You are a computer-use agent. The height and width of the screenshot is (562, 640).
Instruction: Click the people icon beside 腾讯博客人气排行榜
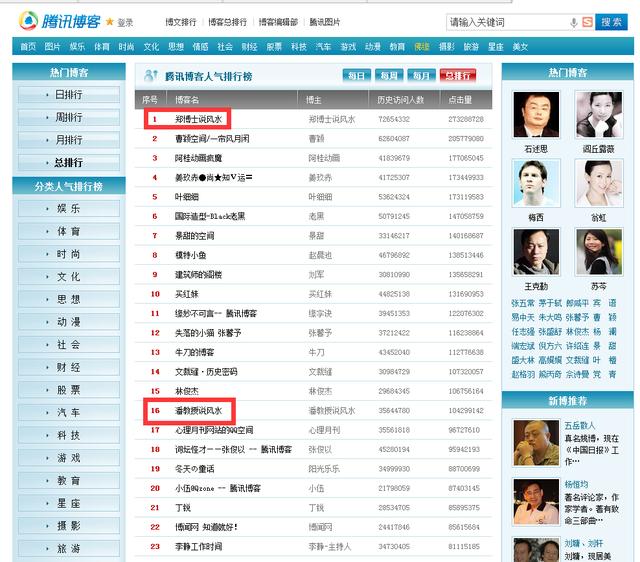tap(151, 75)
